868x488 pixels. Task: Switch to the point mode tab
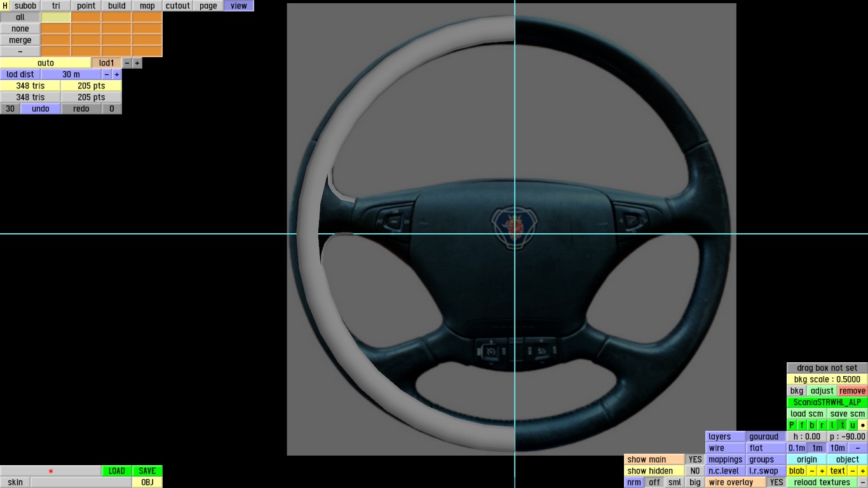(x=86, y=6)
